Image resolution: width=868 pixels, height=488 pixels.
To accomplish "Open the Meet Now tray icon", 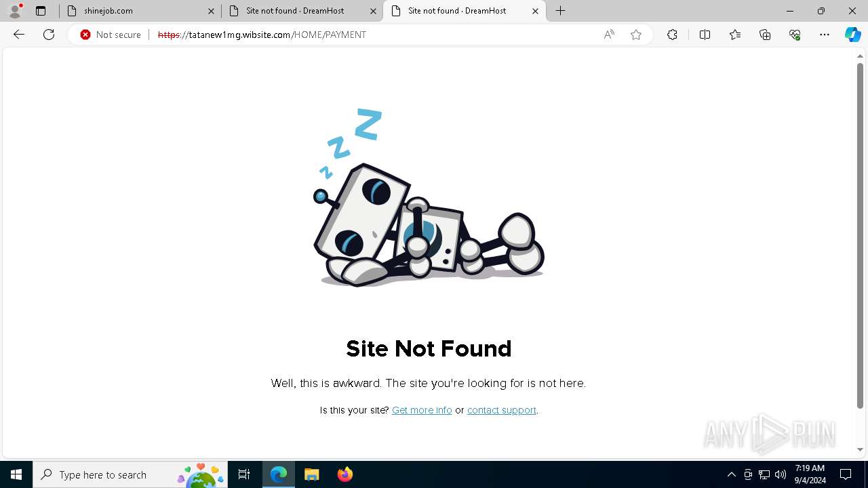I will [748, 474].
